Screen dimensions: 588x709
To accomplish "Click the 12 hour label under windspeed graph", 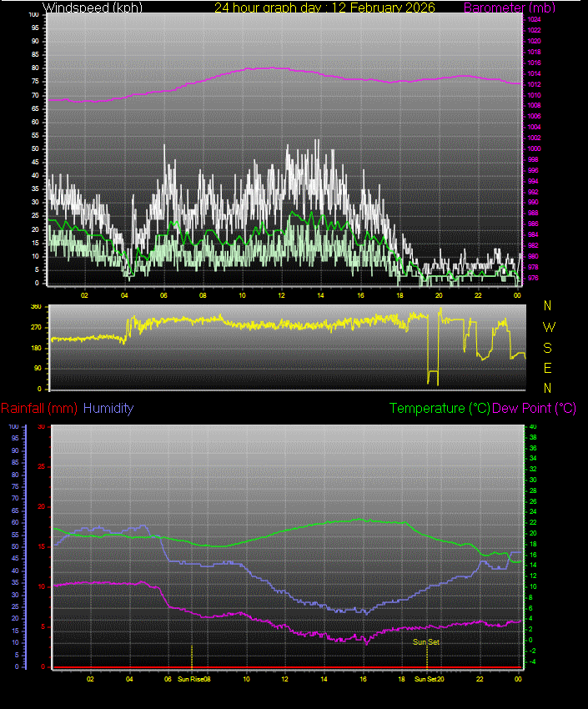I will click(281, 295).
